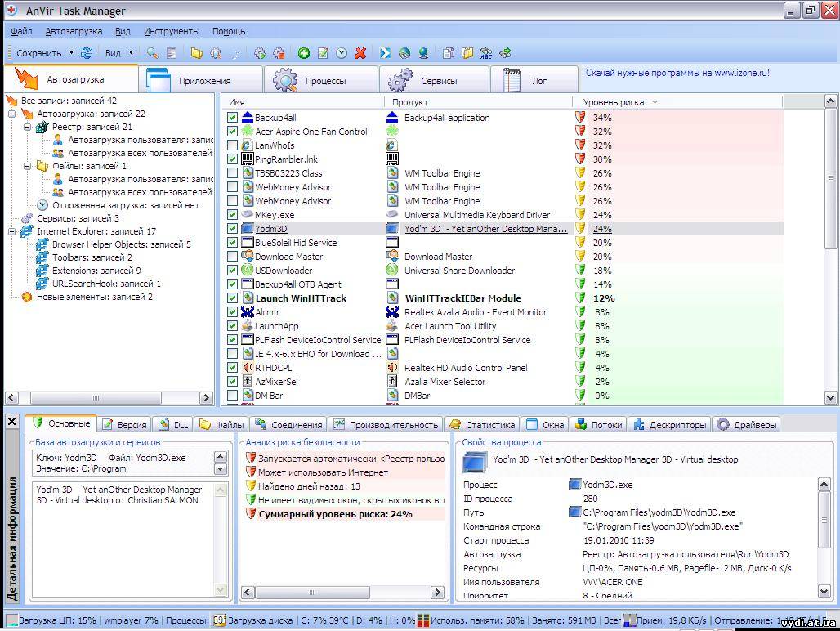
Task: Click the gear with red stop icon
Action: (x=279, y=53)
